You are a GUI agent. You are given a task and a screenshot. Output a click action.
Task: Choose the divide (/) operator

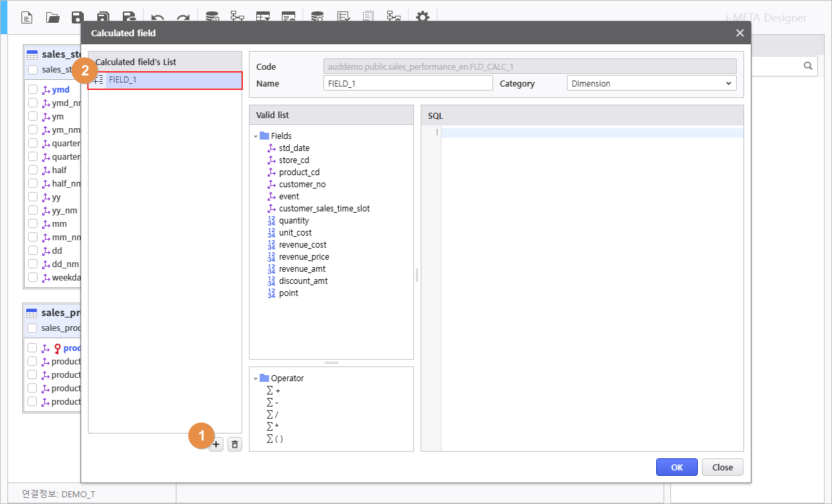[273, 414]
